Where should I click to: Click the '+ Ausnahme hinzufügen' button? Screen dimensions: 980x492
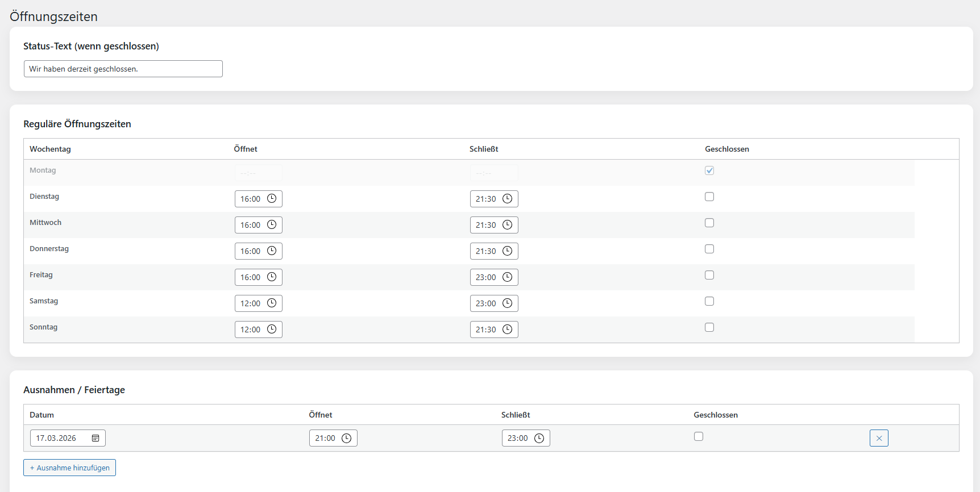69,468
